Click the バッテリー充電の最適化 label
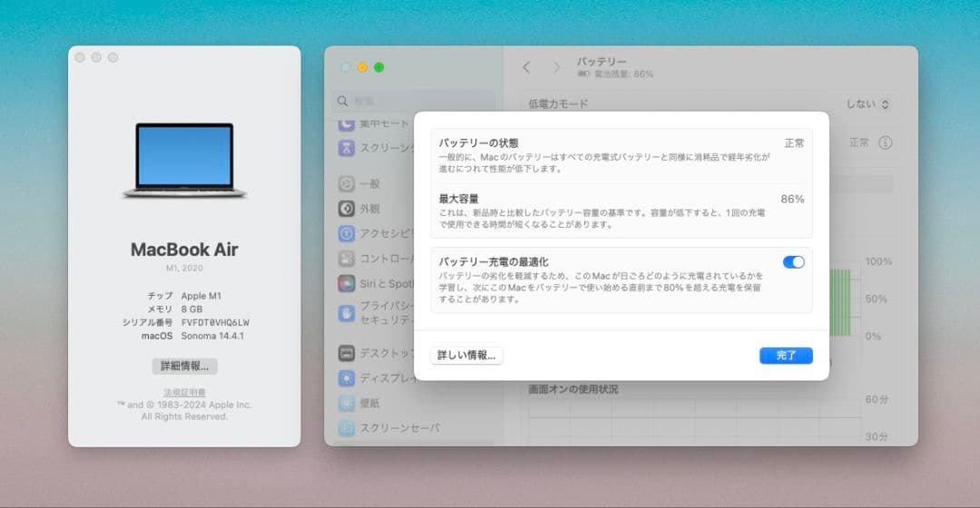This screenshot has height=508, width=980. pyautogui.click(x=493, y=262)
